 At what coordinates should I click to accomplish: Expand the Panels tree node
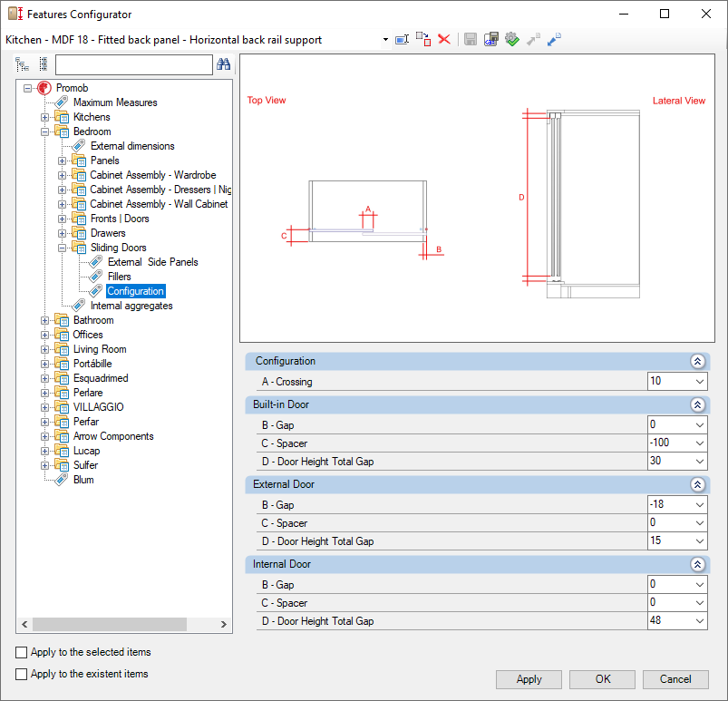(62, 161)
